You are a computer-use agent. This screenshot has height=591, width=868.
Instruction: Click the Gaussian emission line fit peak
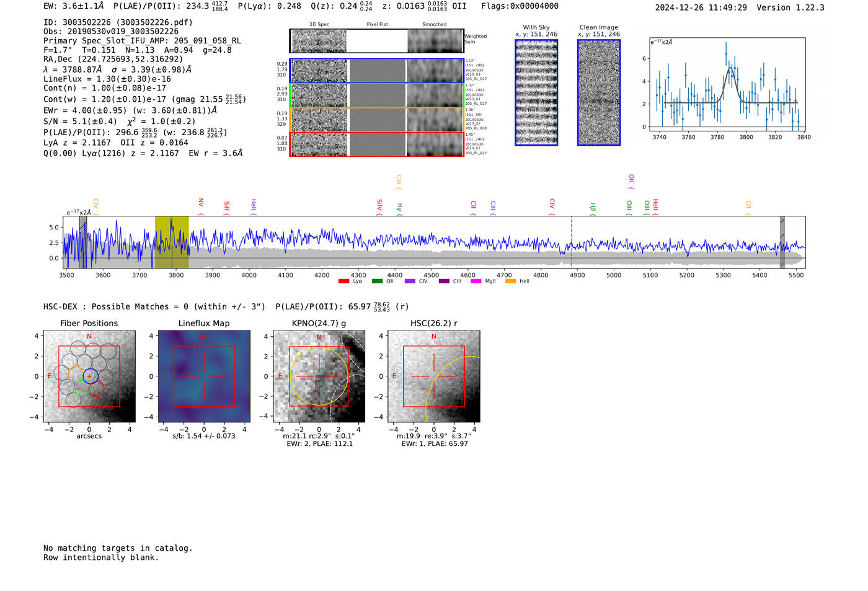730,69
